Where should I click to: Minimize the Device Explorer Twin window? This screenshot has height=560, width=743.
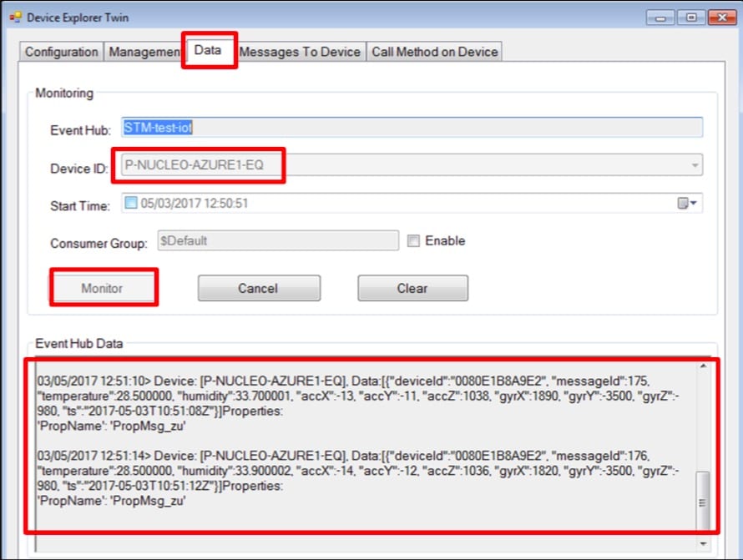[664, 17]
